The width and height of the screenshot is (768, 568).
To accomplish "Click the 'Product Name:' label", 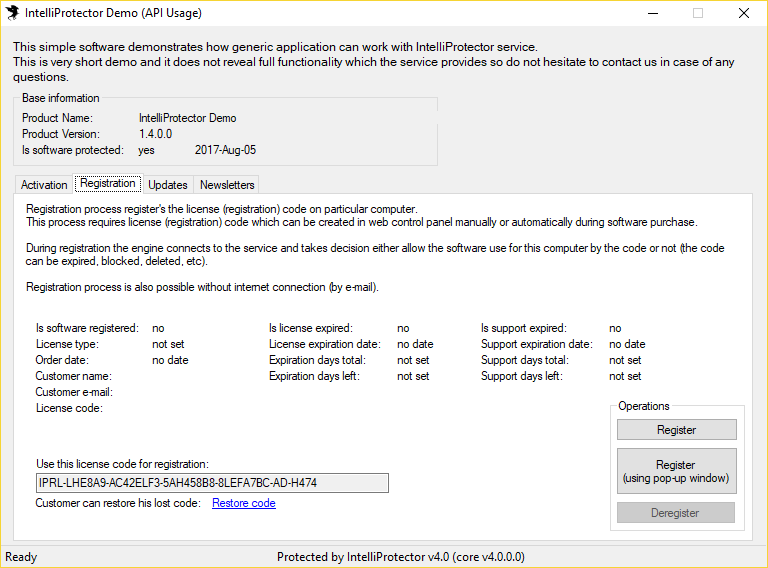I will point(57,118).
